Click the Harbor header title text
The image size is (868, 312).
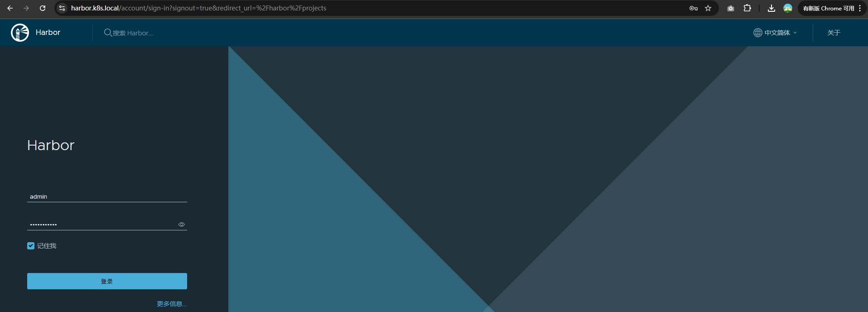(x=48, y=33)
